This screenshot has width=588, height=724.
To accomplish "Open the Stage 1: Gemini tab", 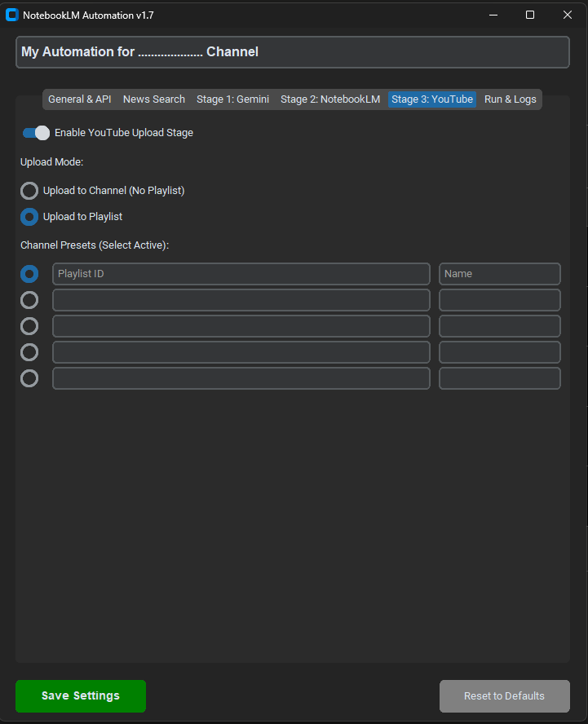I will pos(232,99).
